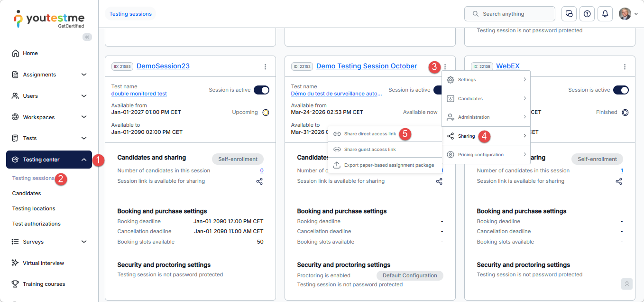Open the DemoSession23 session link
The width and height of the screenshot is (644, 302).
pyautogui.click(x=163, y=66)
